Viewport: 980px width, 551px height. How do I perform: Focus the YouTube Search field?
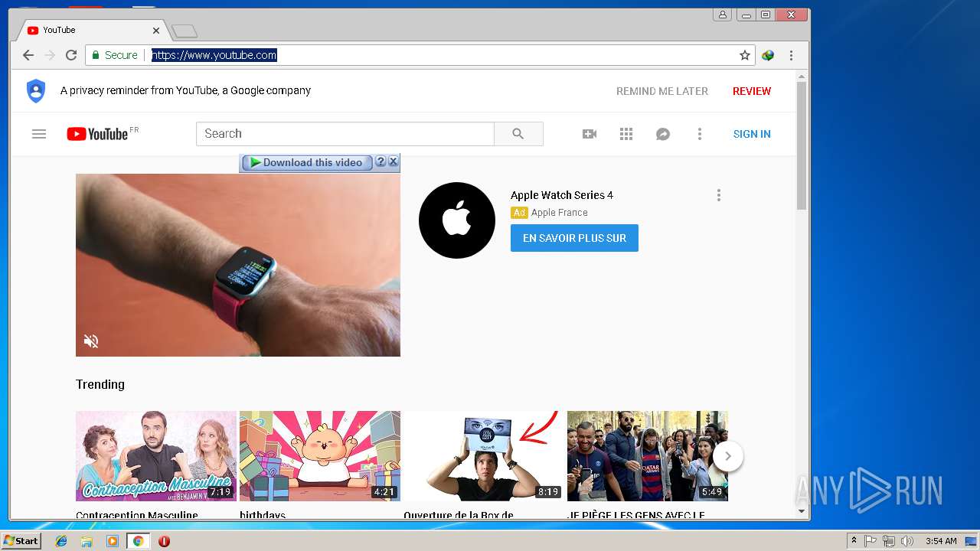[x=345, y=134]
